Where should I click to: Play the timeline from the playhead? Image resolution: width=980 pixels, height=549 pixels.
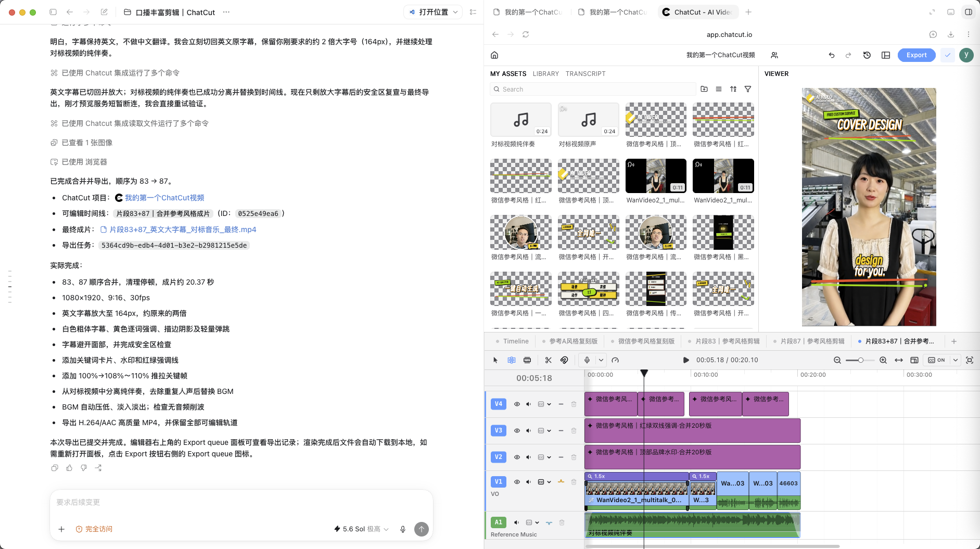click(x=686, y=360)
